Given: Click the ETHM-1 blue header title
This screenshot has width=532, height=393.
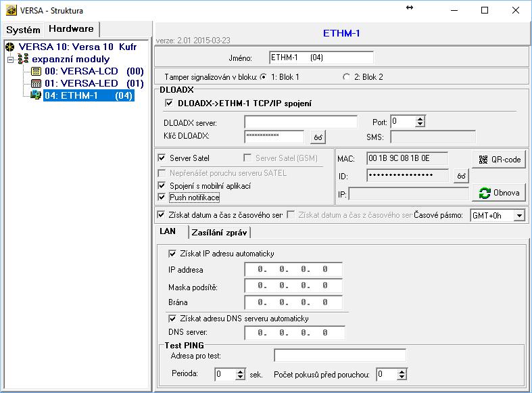Looking at the screenshot, I should (x=341, y=33).
